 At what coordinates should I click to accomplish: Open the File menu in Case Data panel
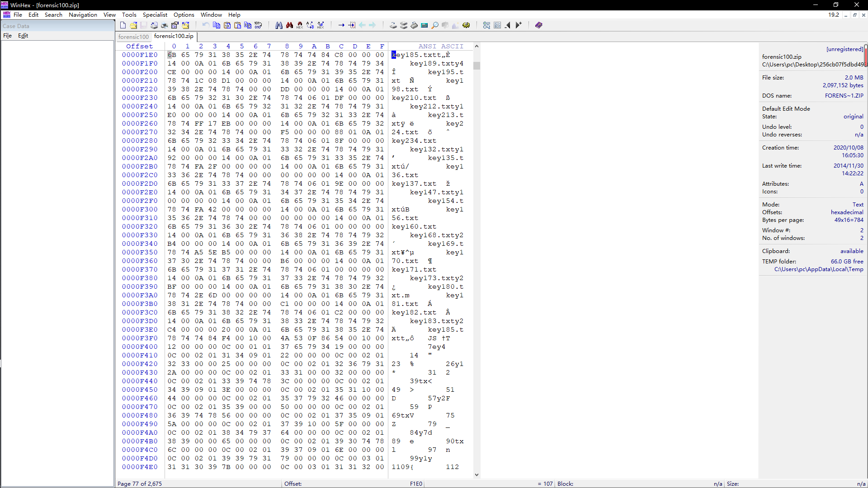[7, 36]
